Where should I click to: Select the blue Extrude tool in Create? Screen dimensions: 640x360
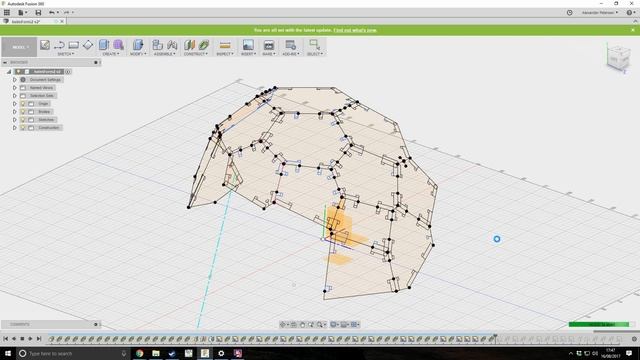tap(104, 45)
